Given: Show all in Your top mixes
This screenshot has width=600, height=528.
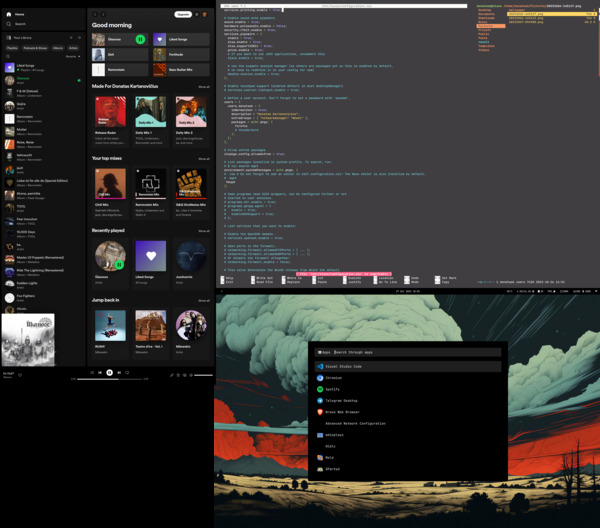Looking at the screenshot, I should coord(204,159).
